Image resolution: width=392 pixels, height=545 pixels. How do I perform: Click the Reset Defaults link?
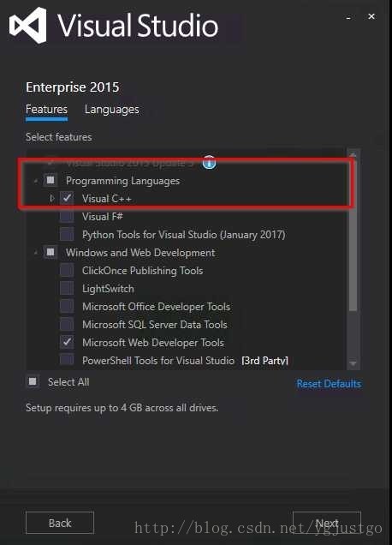(x=329, y=384)
